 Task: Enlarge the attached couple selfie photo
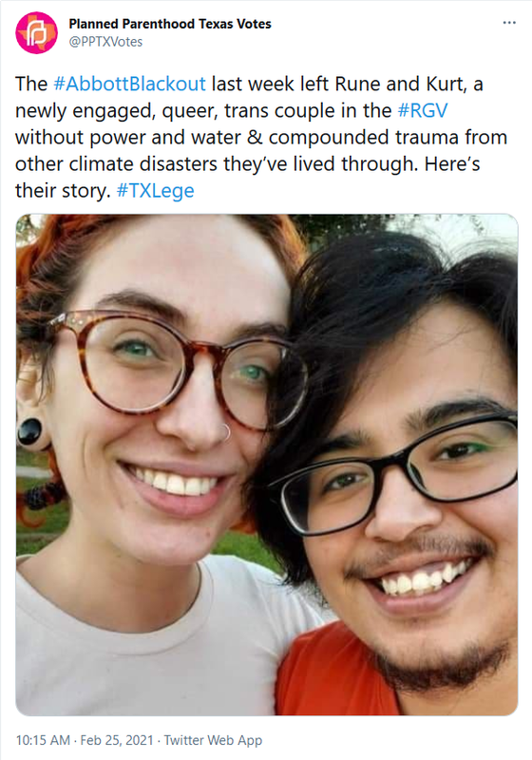[267, 465]
